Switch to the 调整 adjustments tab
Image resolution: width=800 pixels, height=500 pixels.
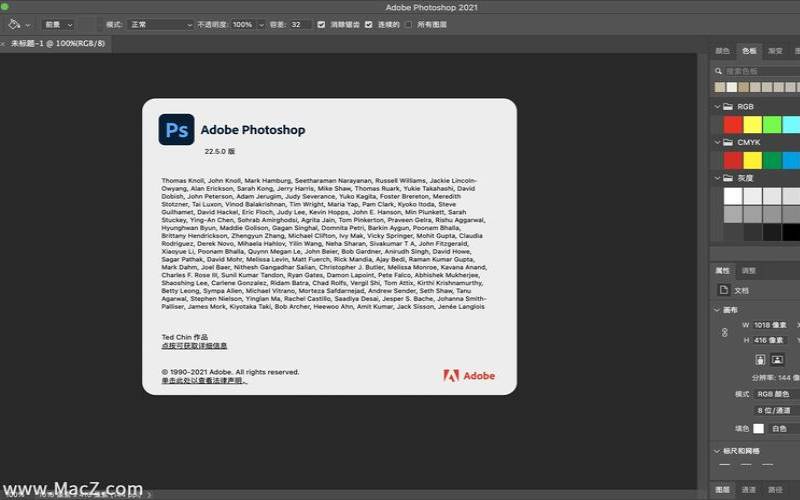click(x=748, y=271)
